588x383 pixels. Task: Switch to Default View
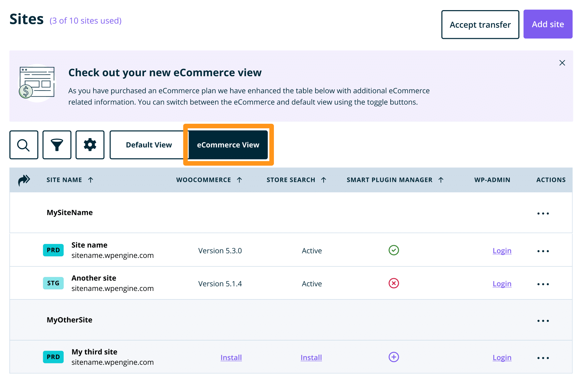point(149,145)
